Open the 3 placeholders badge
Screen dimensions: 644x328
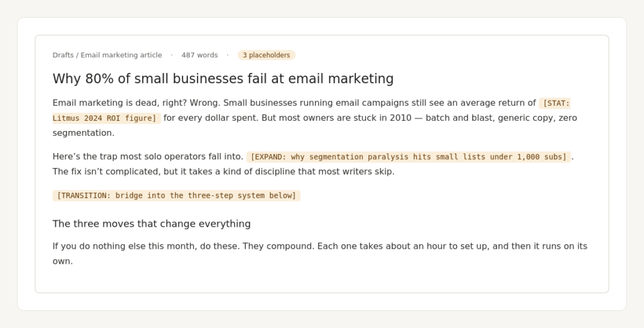[267, 55]
